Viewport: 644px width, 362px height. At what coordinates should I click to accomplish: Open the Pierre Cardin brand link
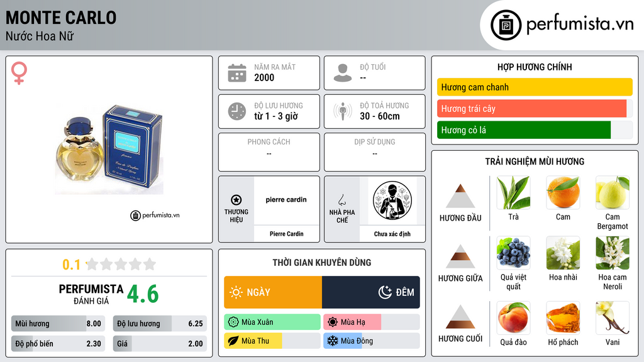[x=286, y=234]
